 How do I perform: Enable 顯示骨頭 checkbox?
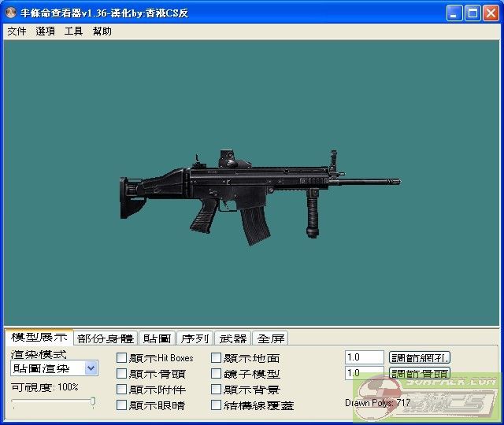point(121,373)
